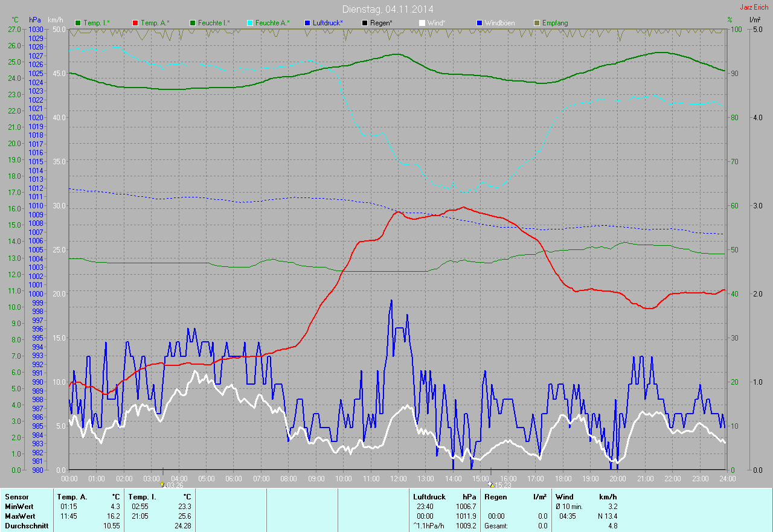Click the chart title Dienstag, 04.11.2014
Screen dimensions: 773x532
(387, 9)
